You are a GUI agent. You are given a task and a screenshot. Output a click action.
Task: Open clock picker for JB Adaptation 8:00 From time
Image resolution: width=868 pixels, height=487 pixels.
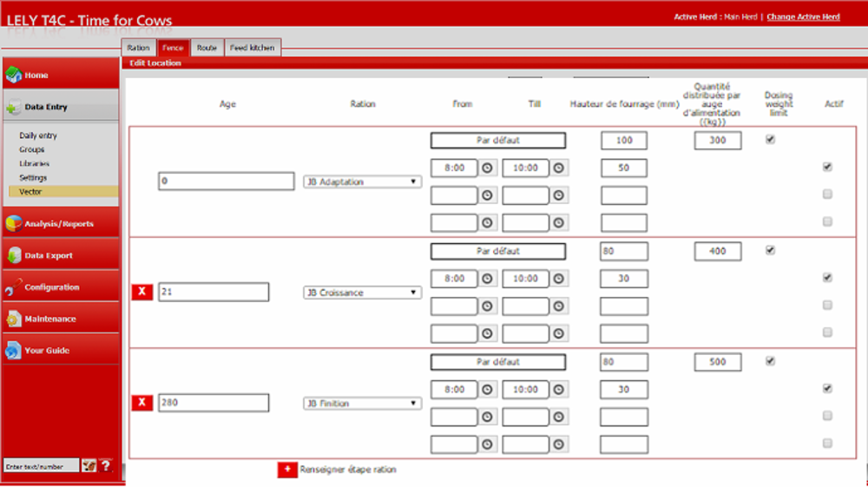487,168
